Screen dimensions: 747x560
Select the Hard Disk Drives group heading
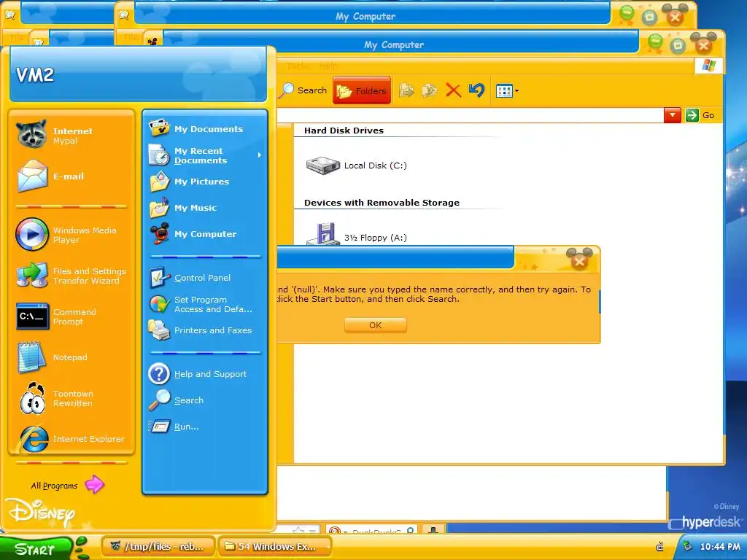coord(344,131)
